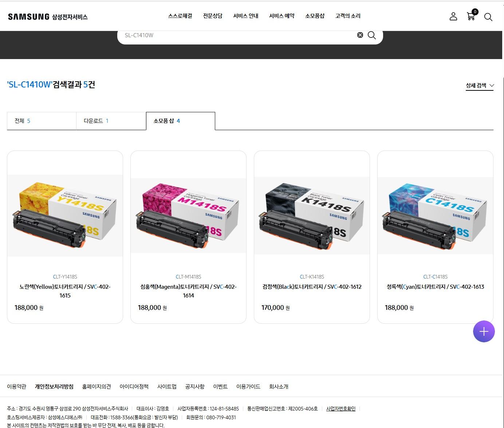504x428 pixels.
Task: Click the header search magnifier icon
Action: click(488, 17)
